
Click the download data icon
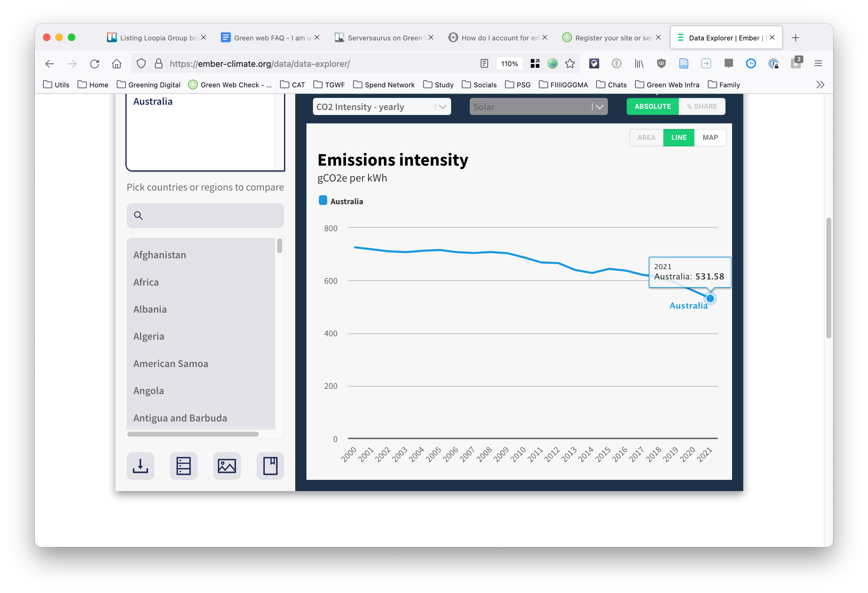coord(140,466)
